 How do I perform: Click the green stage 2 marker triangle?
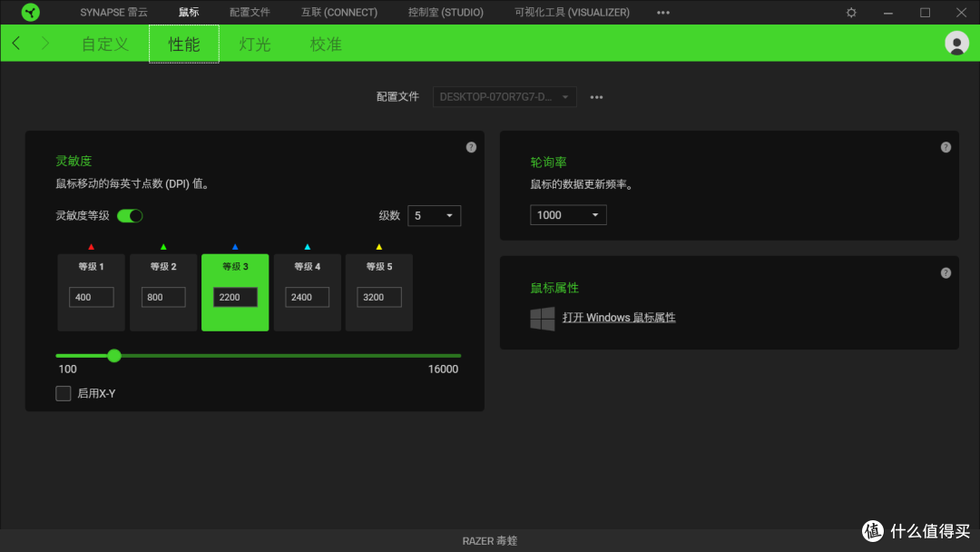(163, 247)
